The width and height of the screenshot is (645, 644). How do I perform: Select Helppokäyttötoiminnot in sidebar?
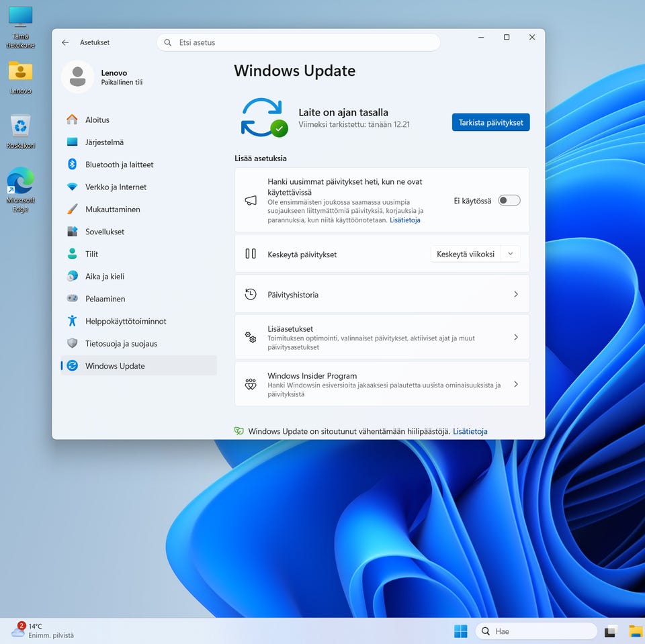(138, 321)
